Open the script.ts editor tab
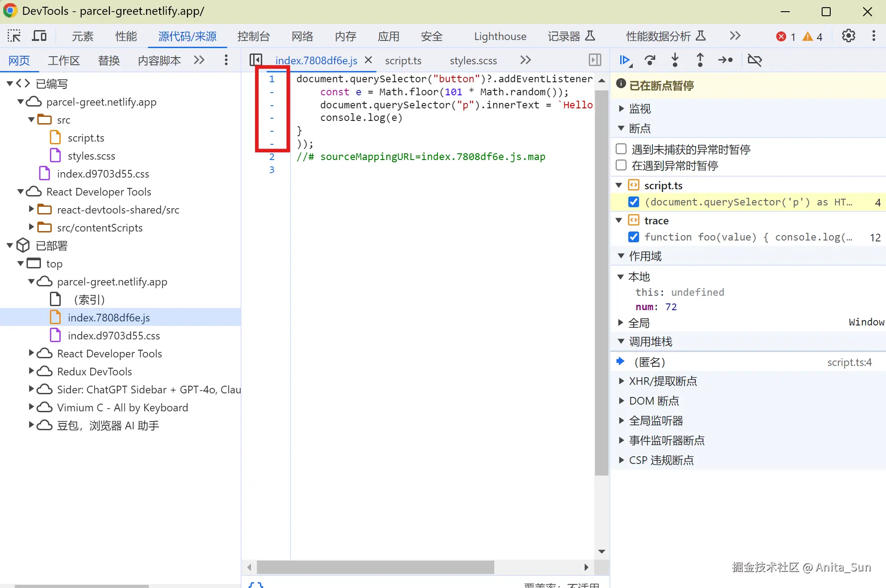The image size is (886, 588). (403, 61)
